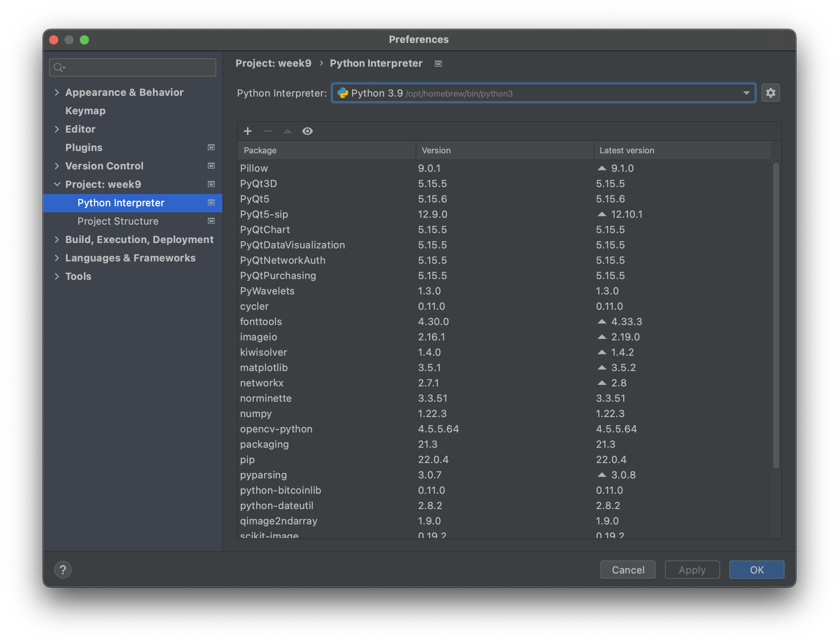Click the package list vertical scrollbar
Viewport: 839px width, 644px height.
pyautogui.click(x=776, y=315)
